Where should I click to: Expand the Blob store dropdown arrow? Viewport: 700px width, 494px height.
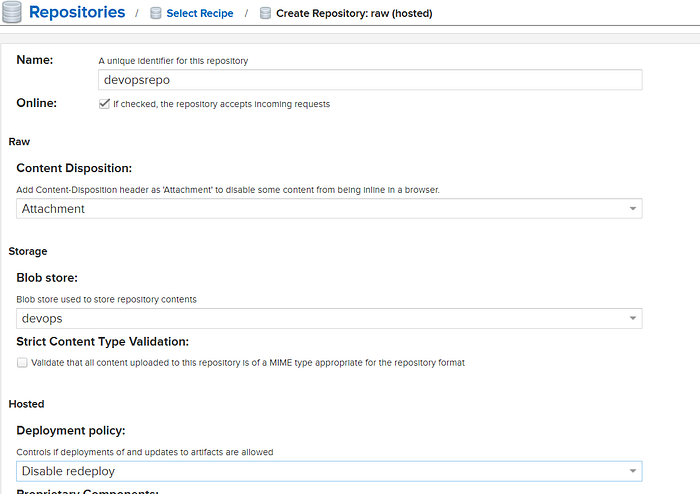tap(633, 318)
